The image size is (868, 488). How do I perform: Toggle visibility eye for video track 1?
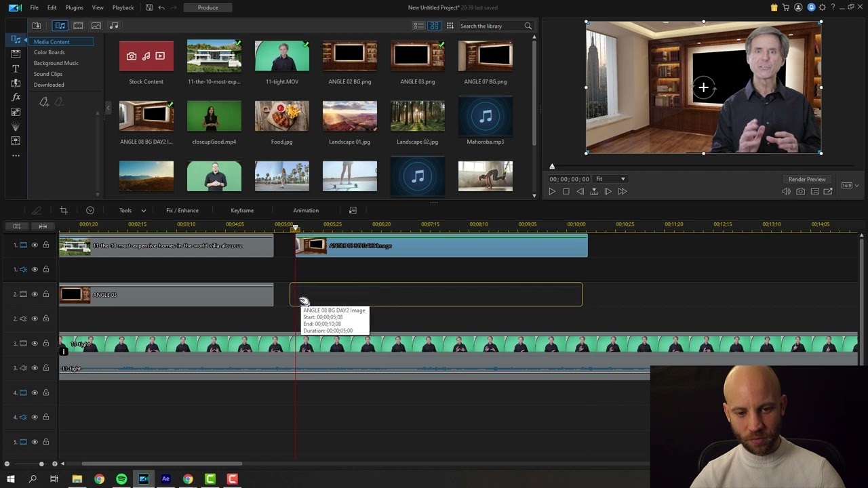pyautogui.click(x=35, y=245)
